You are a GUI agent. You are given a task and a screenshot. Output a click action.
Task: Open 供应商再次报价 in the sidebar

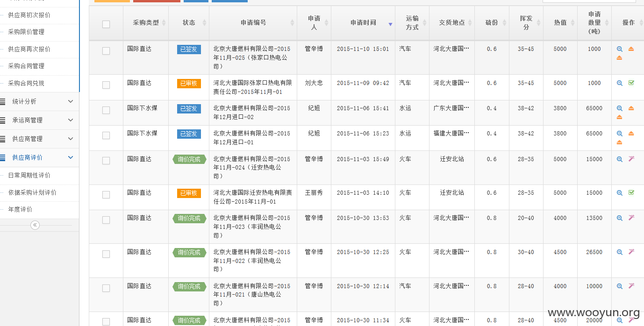coord(29,49)
